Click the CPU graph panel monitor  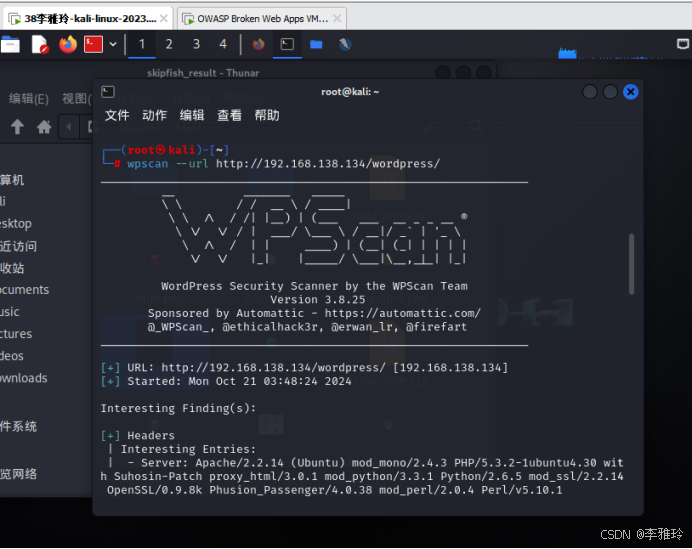tap(567, 53)
